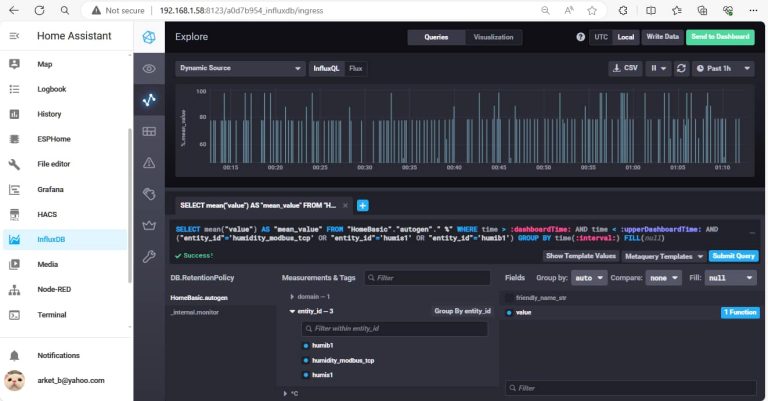The image size is (768, 401).
Task: Click the refresh icon beside time range
Action: pos(681,69)
